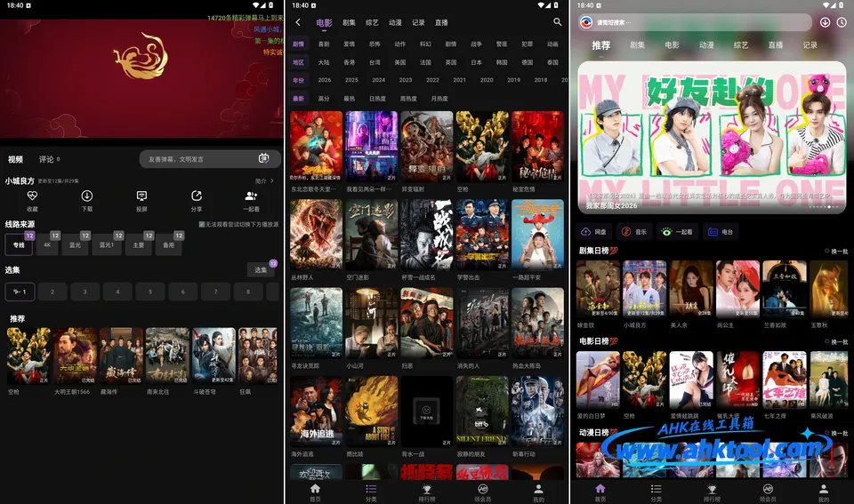The width and height of the screenshot is (854, 504).
Task: Tap 换一批 beside 电影日榜
Action: pyautogui.click(x=836, y=342)
